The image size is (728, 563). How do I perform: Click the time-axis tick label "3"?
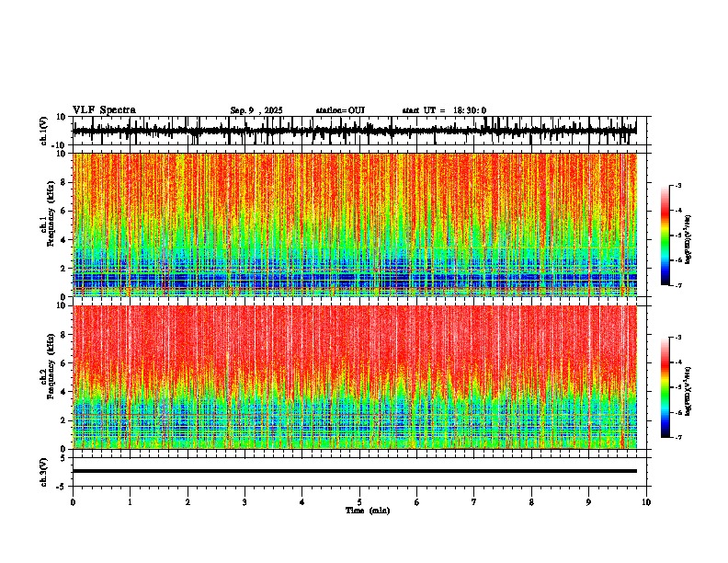(245, 502)
